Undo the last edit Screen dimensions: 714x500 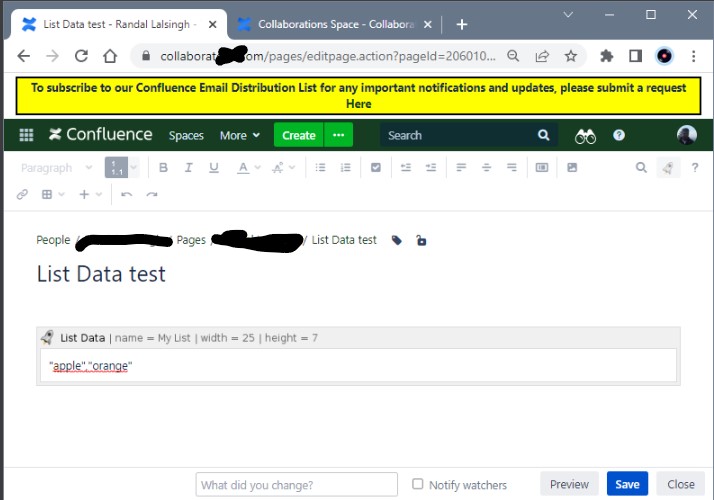pos(127,194)
